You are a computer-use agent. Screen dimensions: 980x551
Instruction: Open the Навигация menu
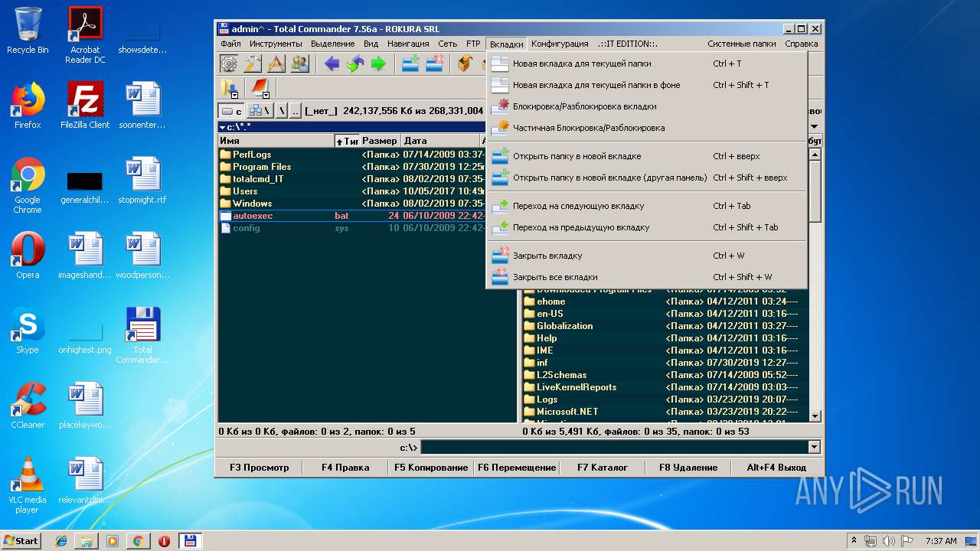pos(408,44)
